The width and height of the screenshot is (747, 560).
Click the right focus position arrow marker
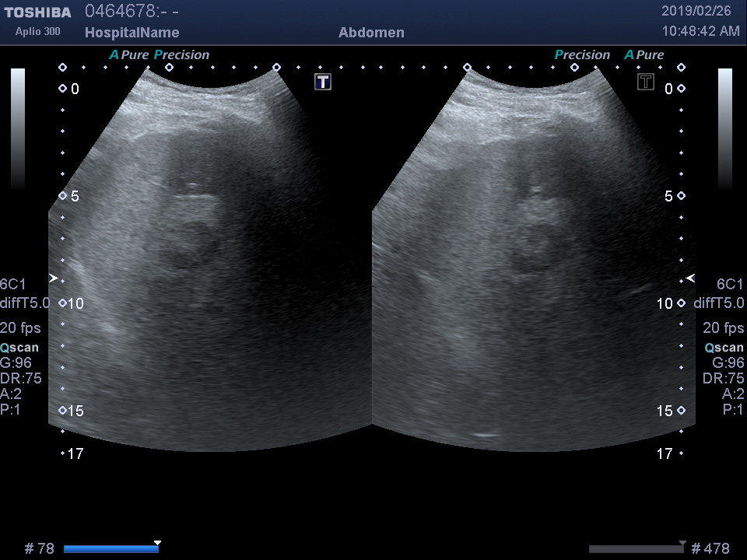690,278
